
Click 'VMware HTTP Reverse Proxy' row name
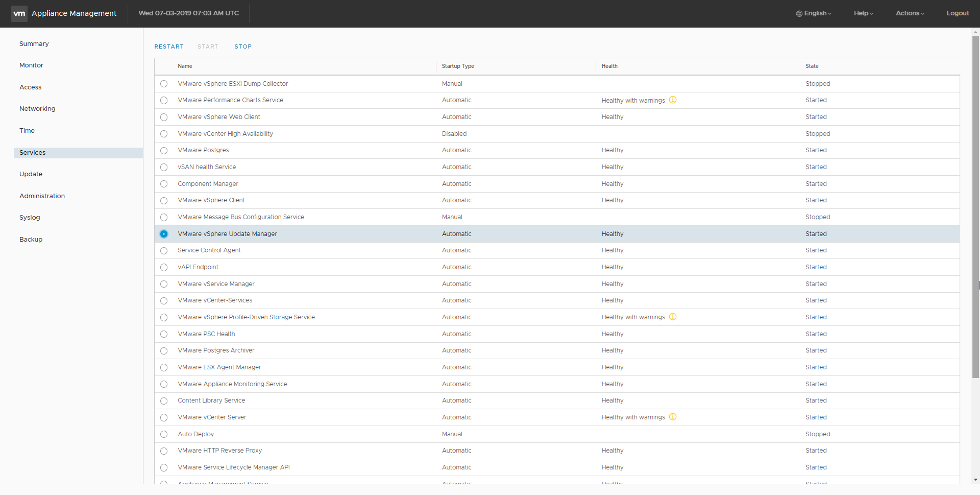[x=220, y=451]
